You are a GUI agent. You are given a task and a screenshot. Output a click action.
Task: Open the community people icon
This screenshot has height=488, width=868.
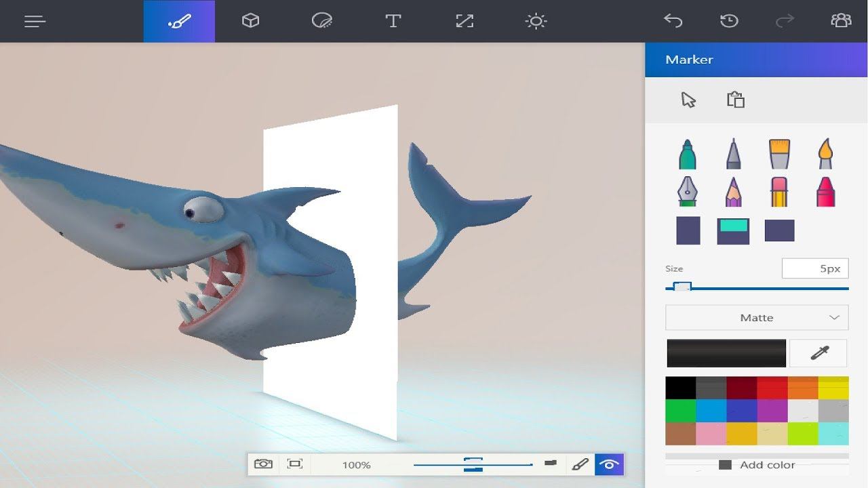click(x=841, y=21)
